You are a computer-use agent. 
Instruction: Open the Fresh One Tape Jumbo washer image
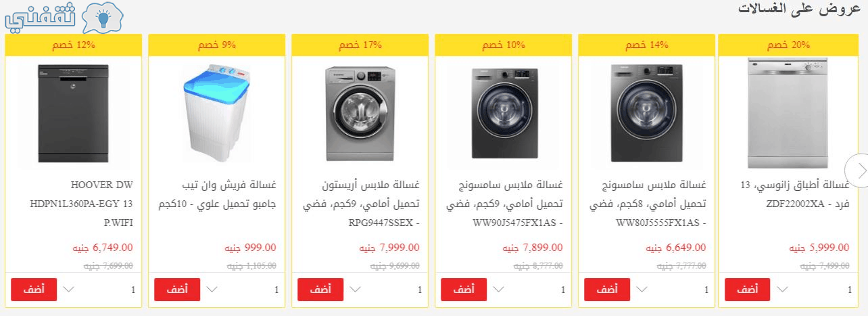217,113
